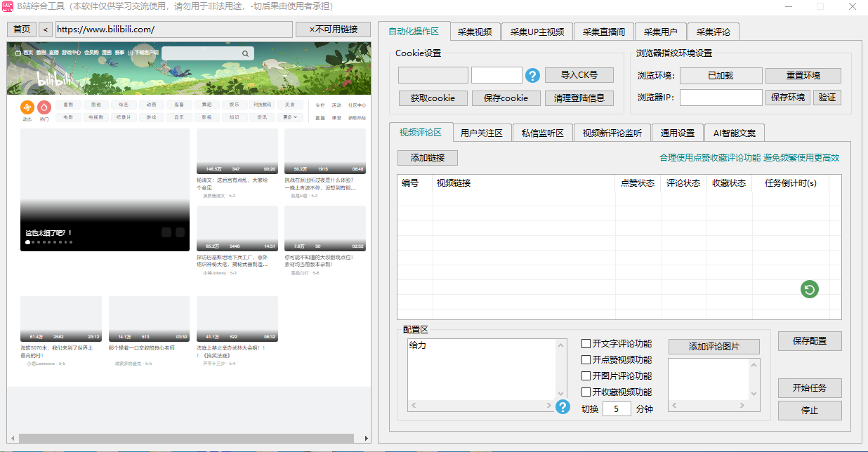Viewport: 868px width, 452px height.
Task: Click the blue help icon beside Cookie设置 inputs
Action: (532, 75)
